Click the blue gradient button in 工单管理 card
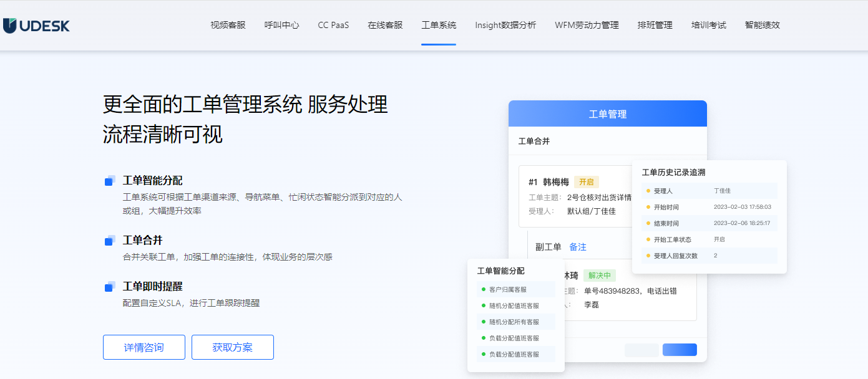The height and width of the screenshot is (379, 868). pyautogui.click(x=680, y=350)
